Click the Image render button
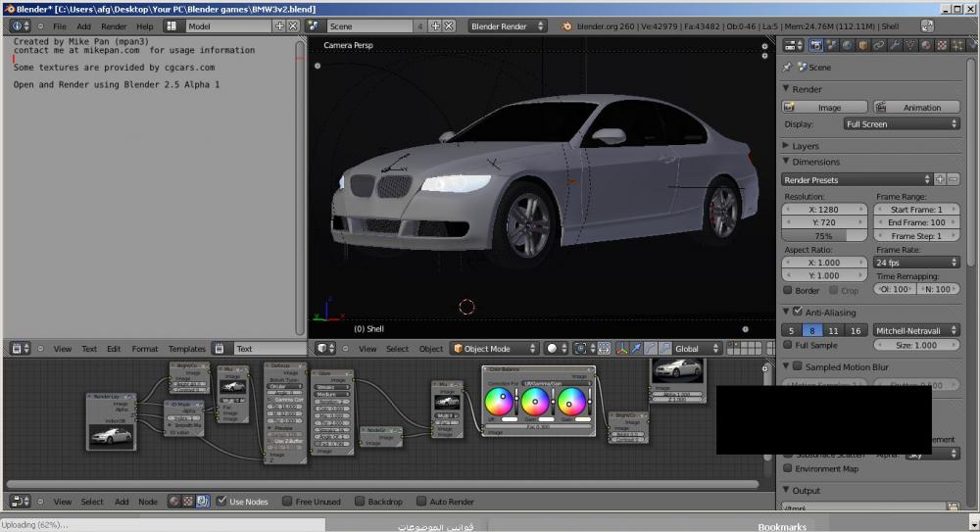Image resolution: width=980 pixels, height=532 pixels. point(825,108)
